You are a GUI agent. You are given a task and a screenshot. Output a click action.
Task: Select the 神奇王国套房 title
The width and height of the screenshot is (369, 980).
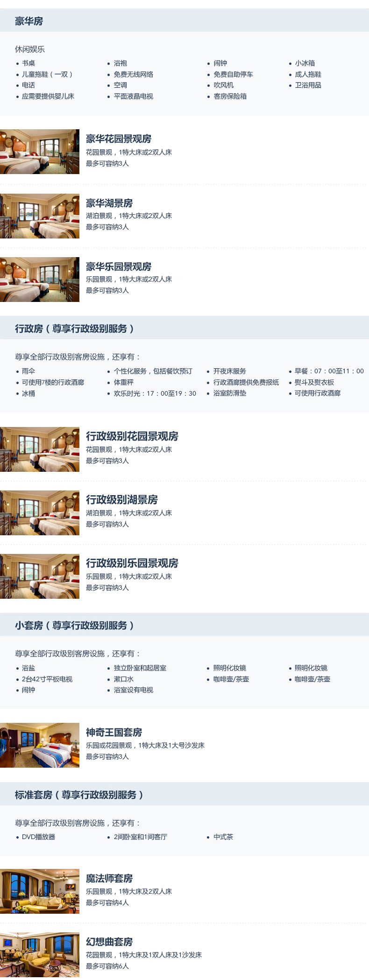pos(114,732)
